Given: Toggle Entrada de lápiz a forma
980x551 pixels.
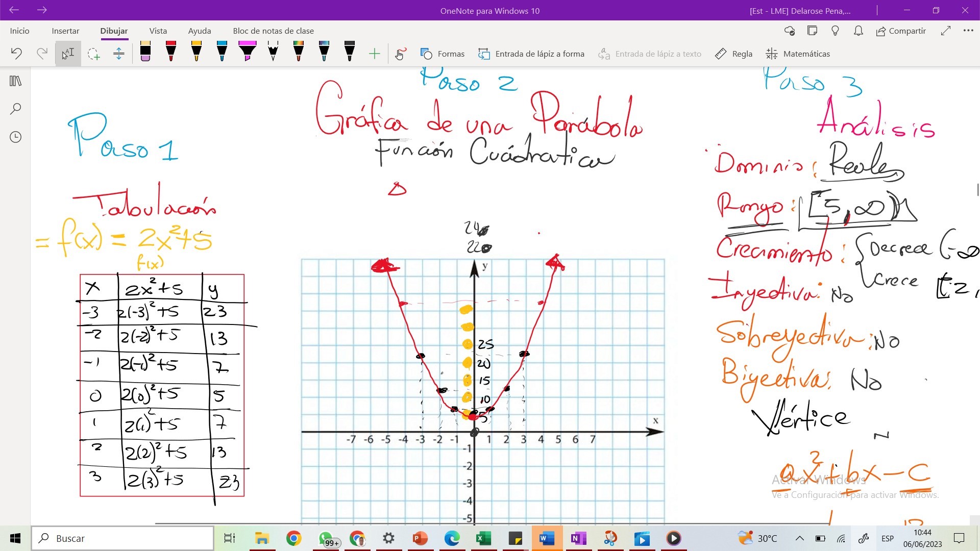Looking at the screenshot, I should pos(531,54).
